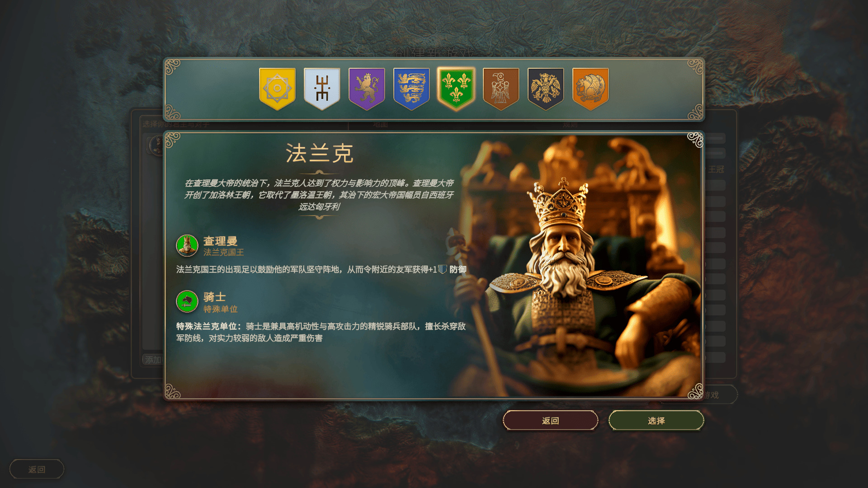Click the dark red 返回 button
The width and height of the screenshot is (868, 488).
point(550,421)
